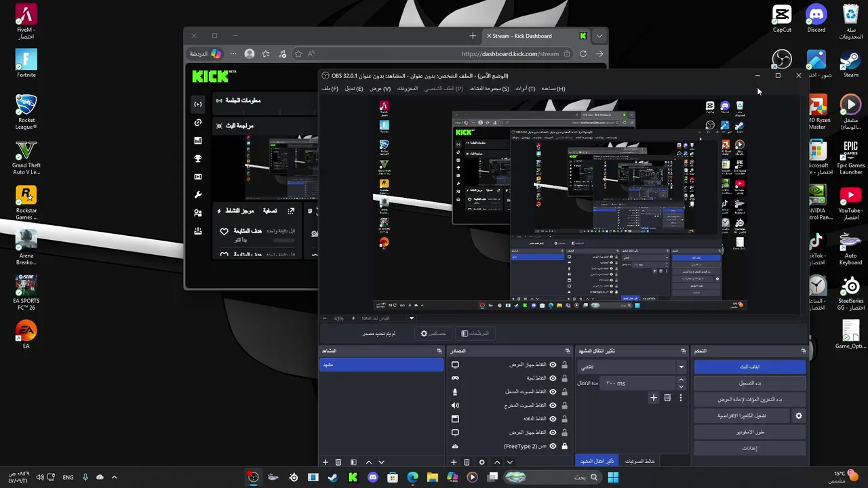Increase transition duration with up stepper arrow

pos(681,380)
